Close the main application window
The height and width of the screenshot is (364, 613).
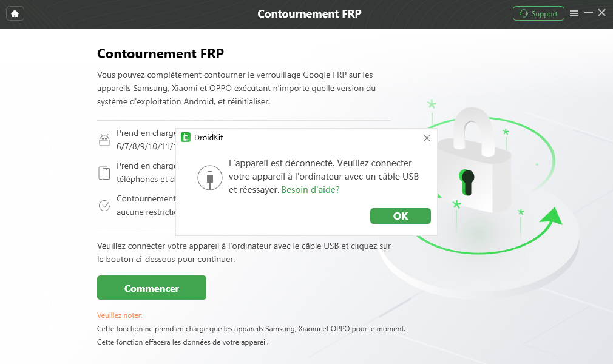pyautogui.click(x=602, y=13)
